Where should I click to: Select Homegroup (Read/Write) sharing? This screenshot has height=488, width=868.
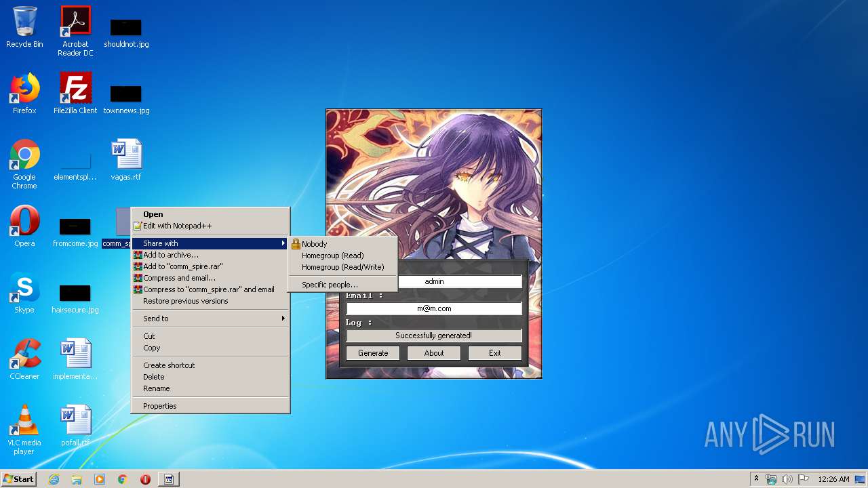pos(342,267)
